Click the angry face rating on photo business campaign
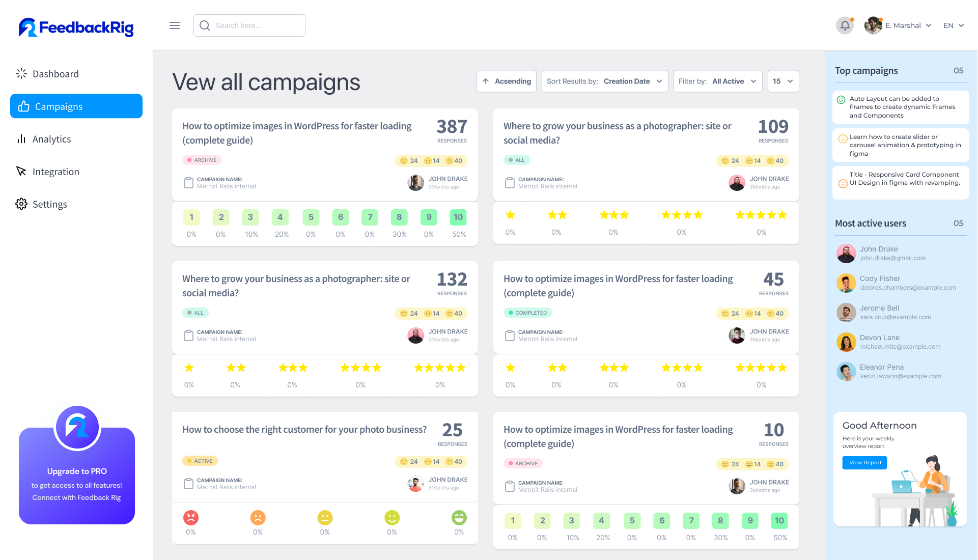Image resolution: width=978 pixels, height=560 pixels. point(190,518)
